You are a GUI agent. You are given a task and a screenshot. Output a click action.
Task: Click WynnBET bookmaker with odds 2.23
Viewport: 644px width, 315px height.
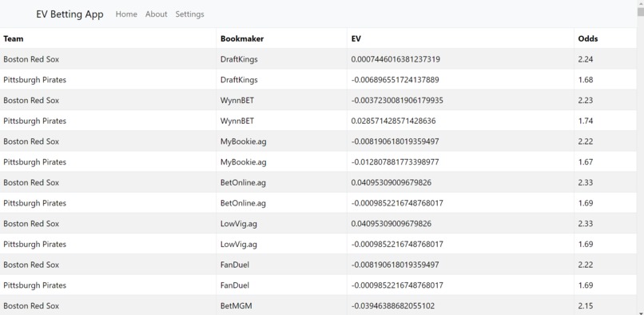click(237, 101)
